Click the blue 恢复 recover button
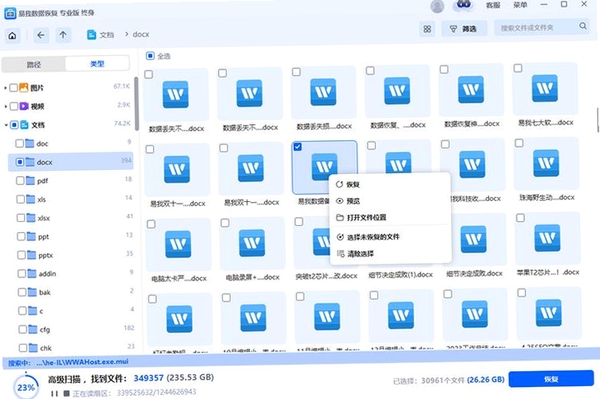This screenshot has width=600, height=399. click(551, 379)
